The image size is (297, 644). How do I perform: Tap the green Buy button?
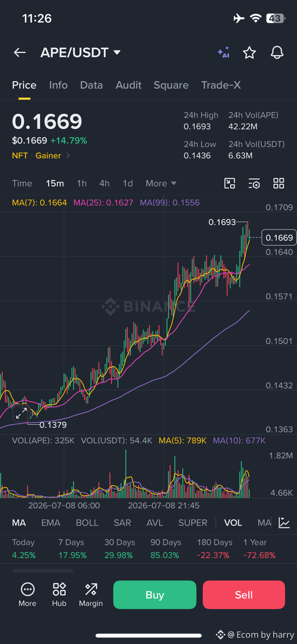point(155,595)
